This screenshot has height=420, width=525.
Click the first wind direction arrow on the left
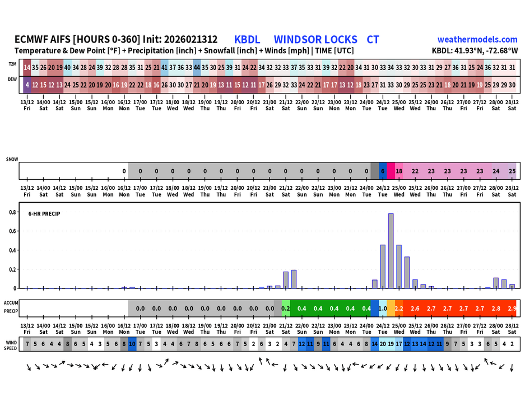point(29,367)
